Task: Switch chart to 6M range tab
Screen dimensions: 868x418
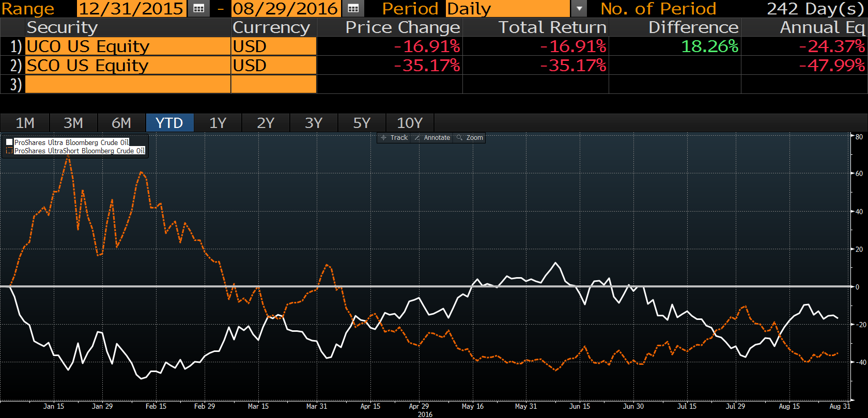Action: point(121,123)
